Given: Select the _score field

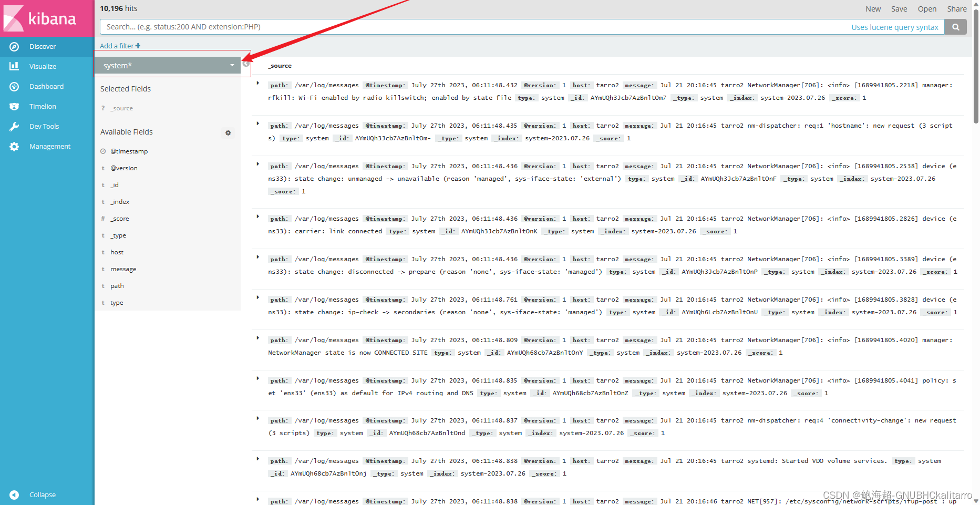Looking at the screenshot, I should (120, 219).
